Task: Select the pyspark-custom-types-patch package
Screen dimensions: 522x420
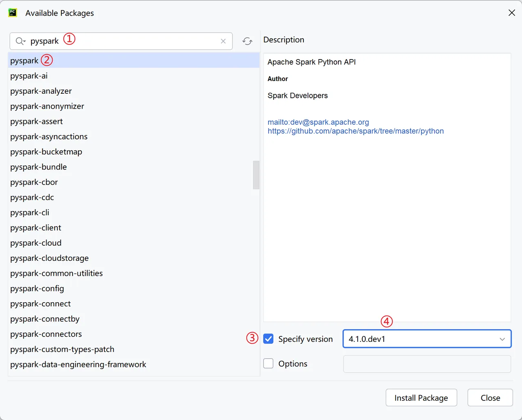Action: (134, 350)
